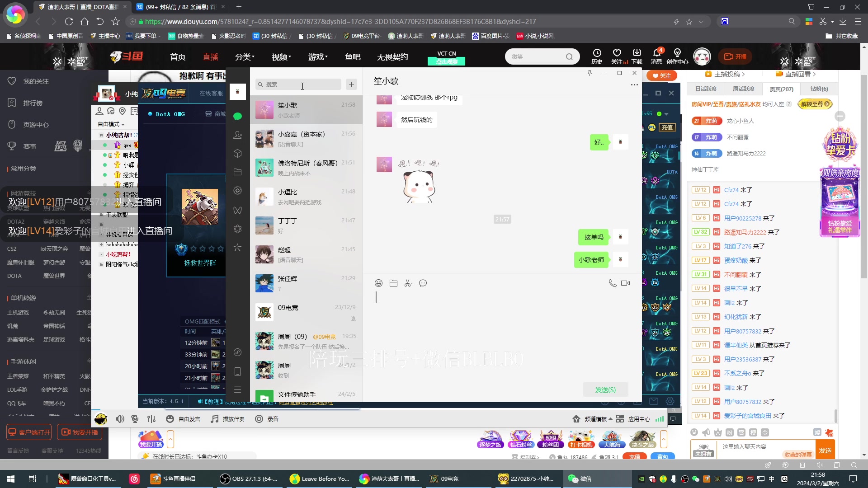Switch to 钻粉(6) tab
Viewport: 868px width, 488px height.
pyautogui.click(x=819, y=89)
